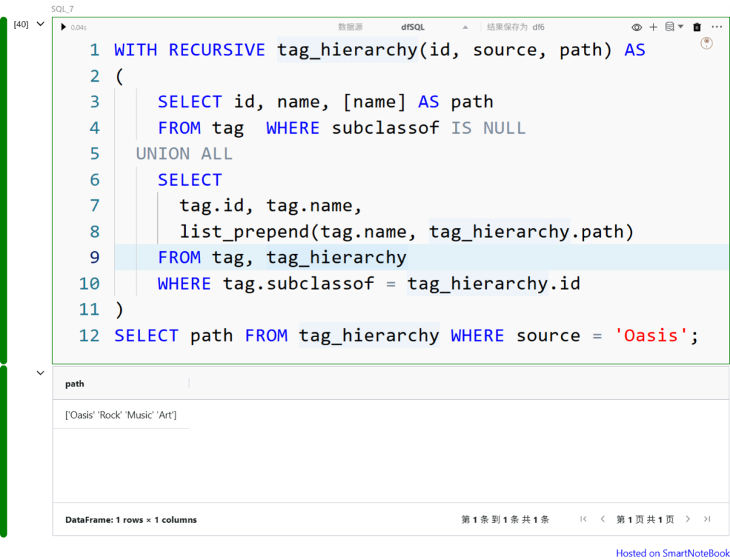Image resolution: width=730 pixels, height=560 pixels.
Task: Collapse the output result chevron
Action: (x=41, y=373)
